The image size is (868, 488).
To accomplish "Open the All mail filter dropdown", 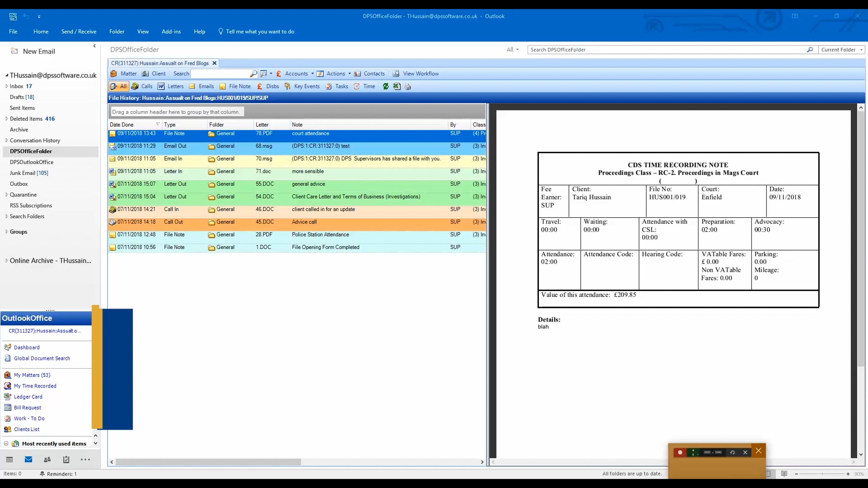I will (x=512, y=50).
